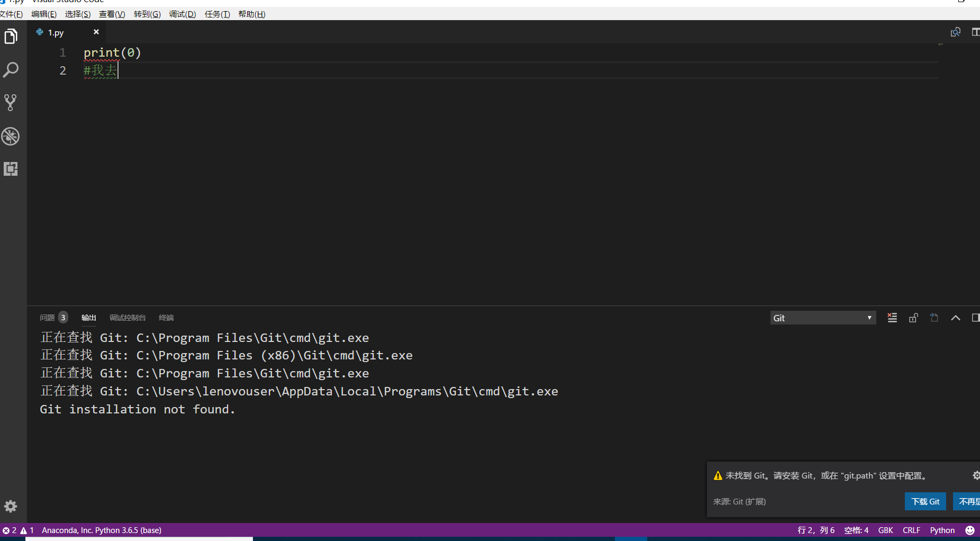Open the Debug view in activity bar

[11, 136]
